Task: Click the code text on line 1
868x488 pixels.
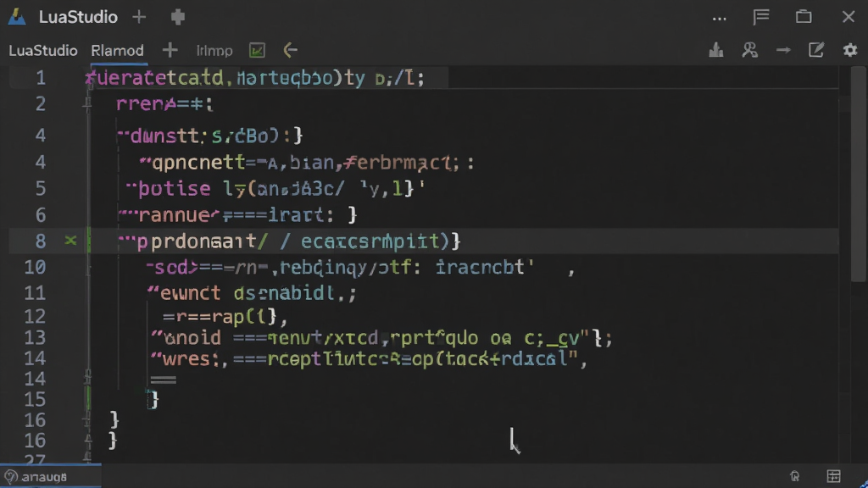Action: click(254, 78)
